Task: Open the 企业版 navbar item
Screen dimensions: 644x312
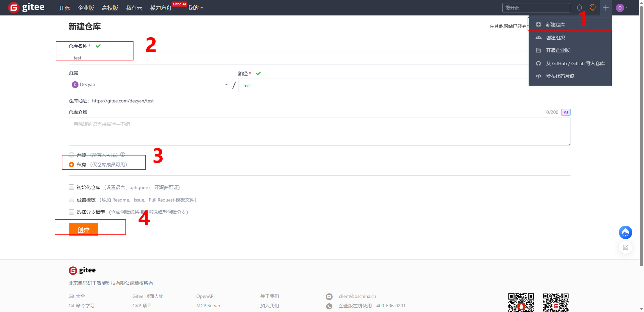Action: click(86, 8)
